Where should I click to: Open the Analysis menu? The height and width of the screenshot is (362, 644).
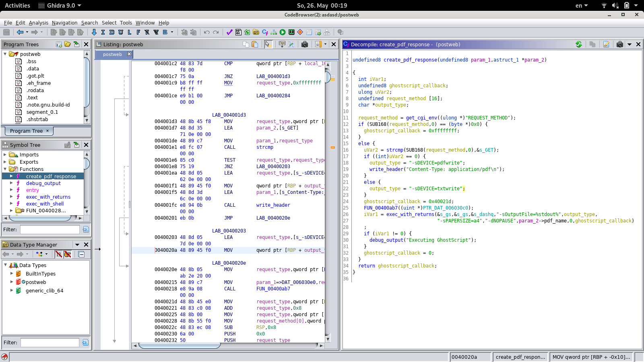tap(38, 23)
